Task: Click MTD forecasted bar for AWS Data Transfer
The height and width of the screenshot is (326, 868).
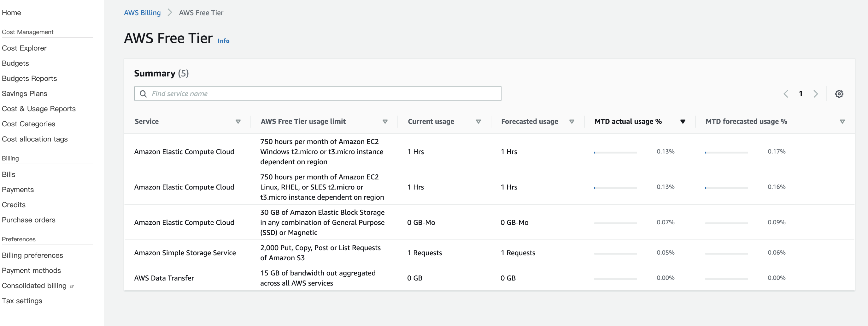Action: click(x=726, y=279)
